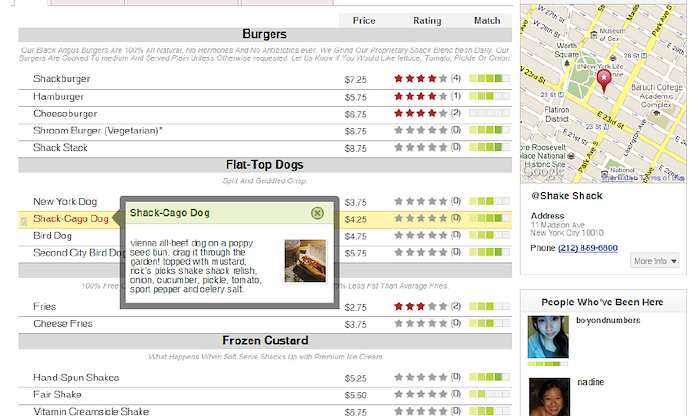Sort by the Match column header
700x416 pixels.
pos(487,21)
